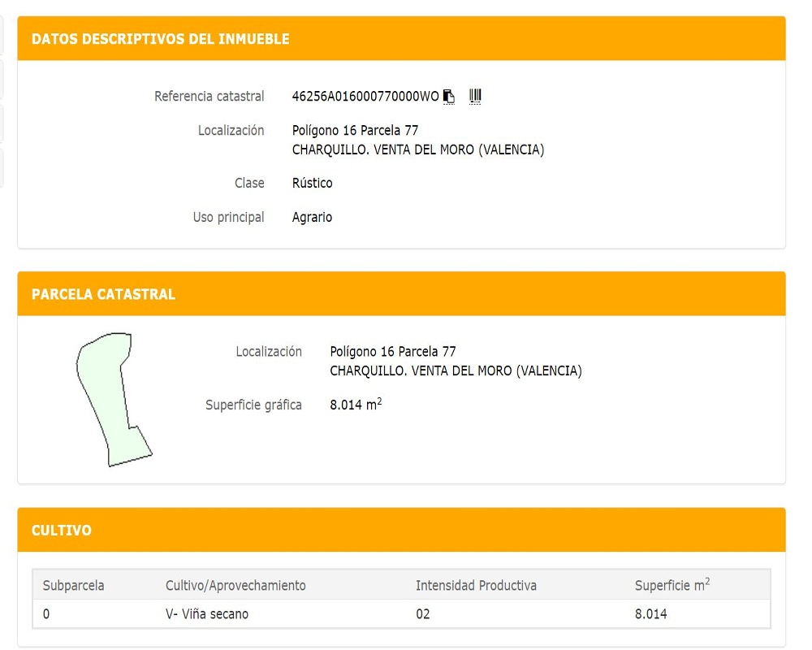This screenshot has width=812, height=650.
Task: Open the parcel outline map thumbnail
Action: click(x=114, y=399)
